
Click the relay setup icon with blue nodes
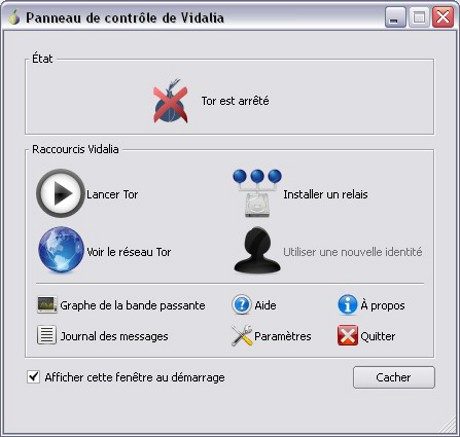[257, 193]
